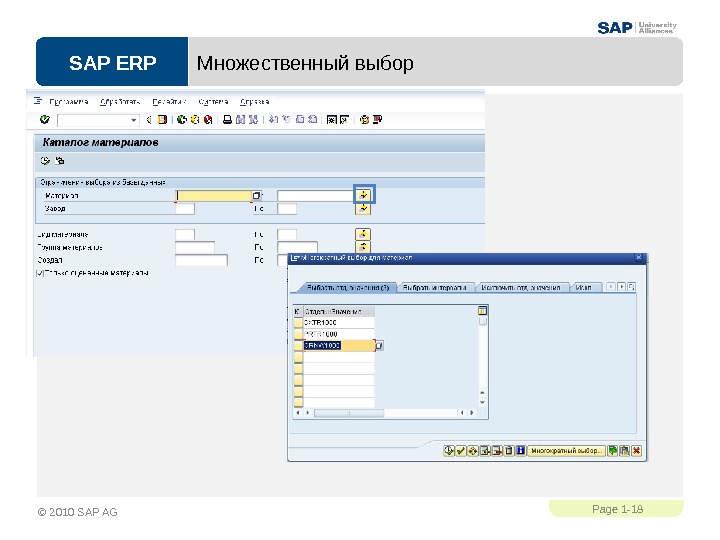Click the Материал upper-value input field
The height and width of the screenshot is (540, 720).
tap(315, 196)
